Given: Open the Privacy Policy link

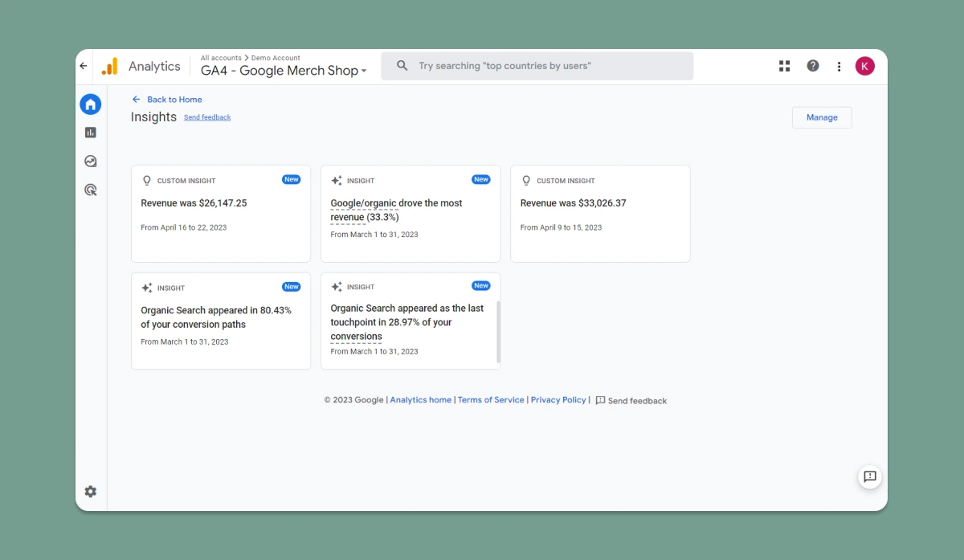Looking at the screenshot, I should pyautogui.click(x=558, y=400).
